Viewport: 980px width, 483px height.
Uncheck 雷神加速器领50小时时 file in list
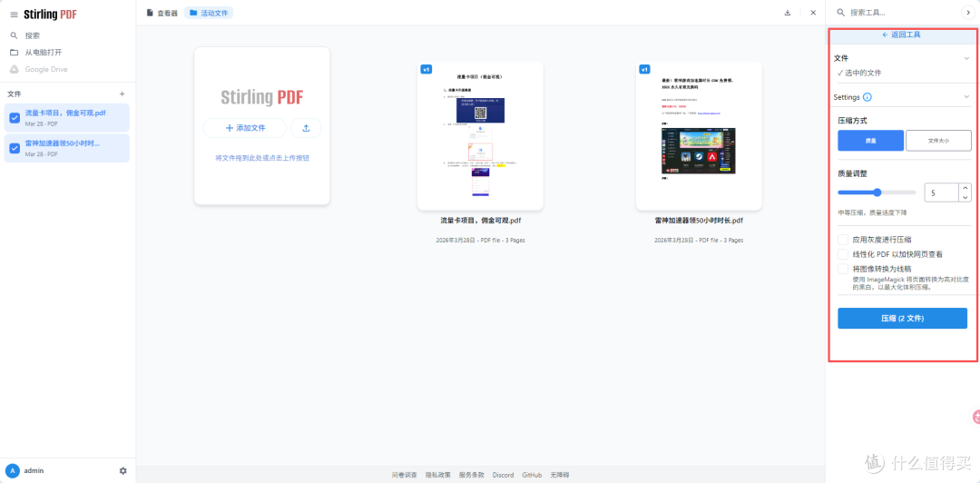(x=15, y=148)
